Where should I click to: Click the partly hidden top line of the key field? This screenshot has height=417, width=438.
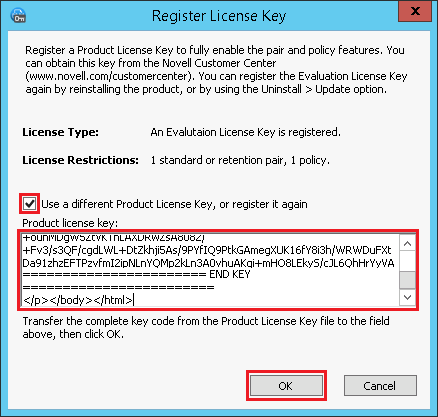pyautogui.click(x=113, y=238)
